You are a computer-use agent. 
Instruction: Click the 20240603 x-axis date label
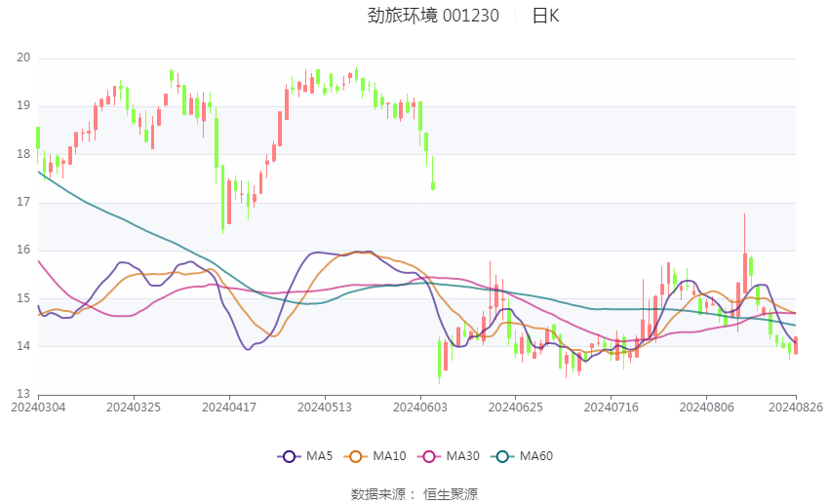point(419,407)
